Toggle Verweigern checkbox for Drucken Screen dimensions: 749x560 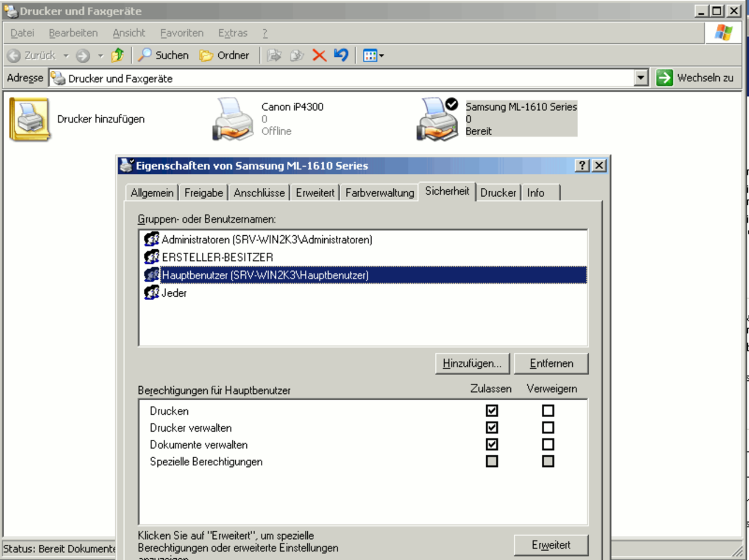tap(548, 411)
